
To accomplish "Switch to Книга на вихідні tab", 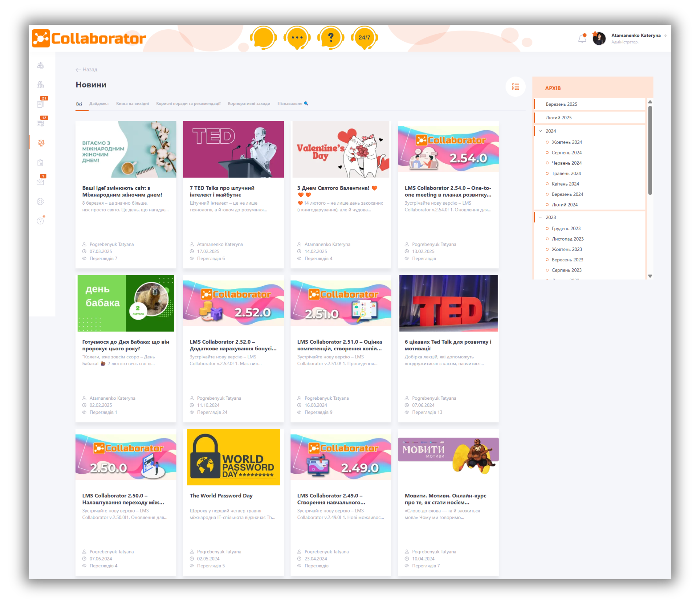I will [x=133, y=104].
